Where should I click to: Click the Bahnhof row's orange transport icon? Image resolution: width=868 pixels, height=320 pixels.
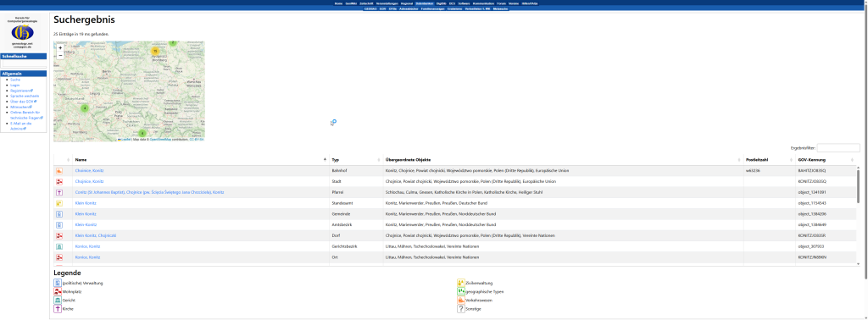[x=59, y=171]
